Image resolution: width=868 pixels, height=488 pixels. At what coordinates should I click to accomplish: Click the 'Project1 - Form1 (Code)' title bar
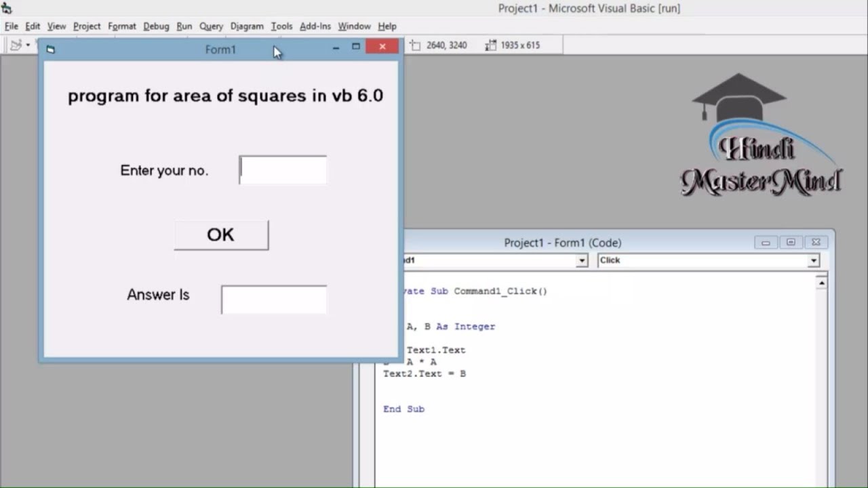tap(563, 243)
